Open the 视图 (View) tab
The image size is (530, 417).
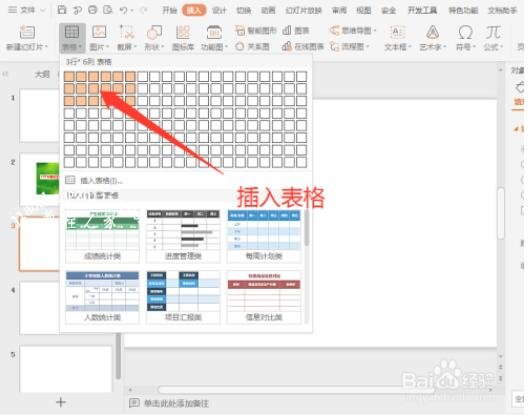(x=364, y=10)
